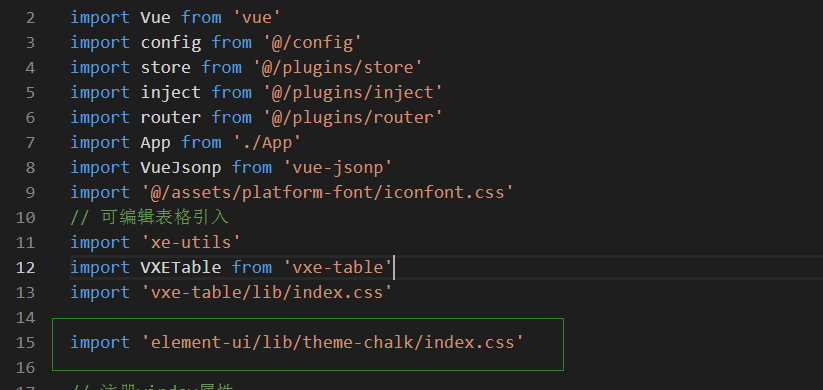
Task: Click the element-ui theme-chalk index.css string
Action: pos(332,343)
